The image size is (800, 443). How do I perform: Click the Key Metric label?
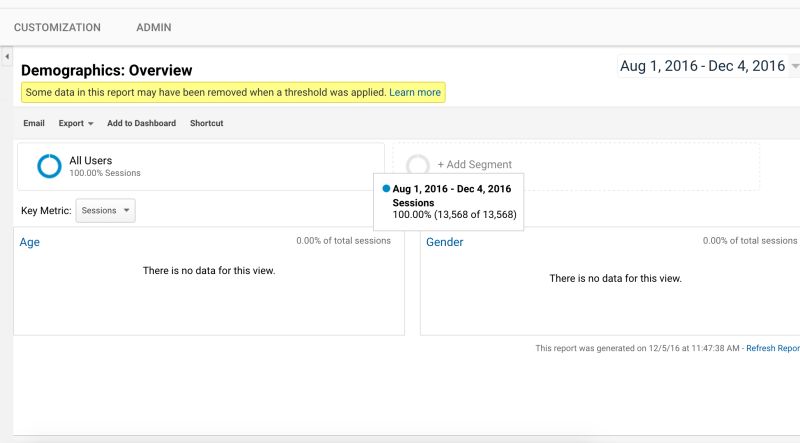(x=46, y=211)
